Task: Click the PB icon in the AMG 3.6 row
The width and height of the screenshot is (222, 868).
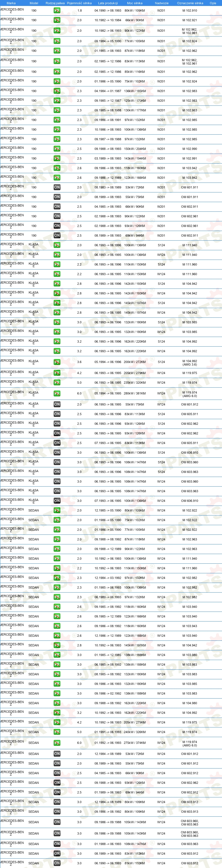Action: pos(57,362)
